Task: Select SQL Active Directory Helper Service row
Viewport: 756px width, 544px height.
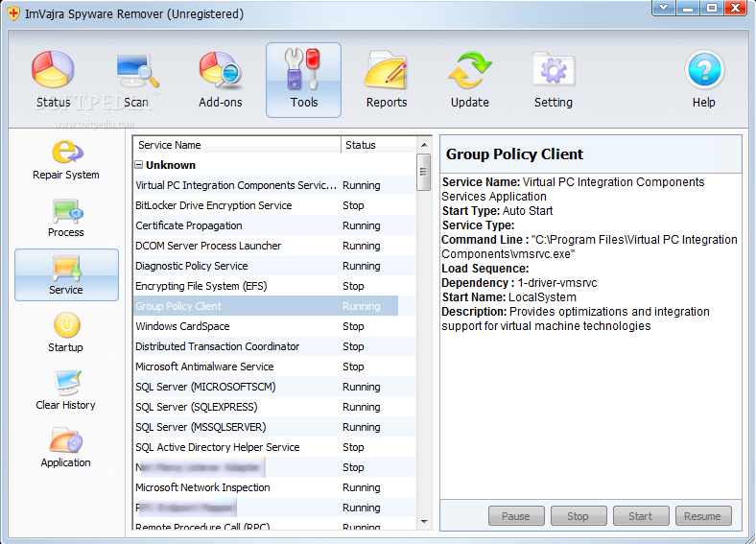Action: point(274,447)
